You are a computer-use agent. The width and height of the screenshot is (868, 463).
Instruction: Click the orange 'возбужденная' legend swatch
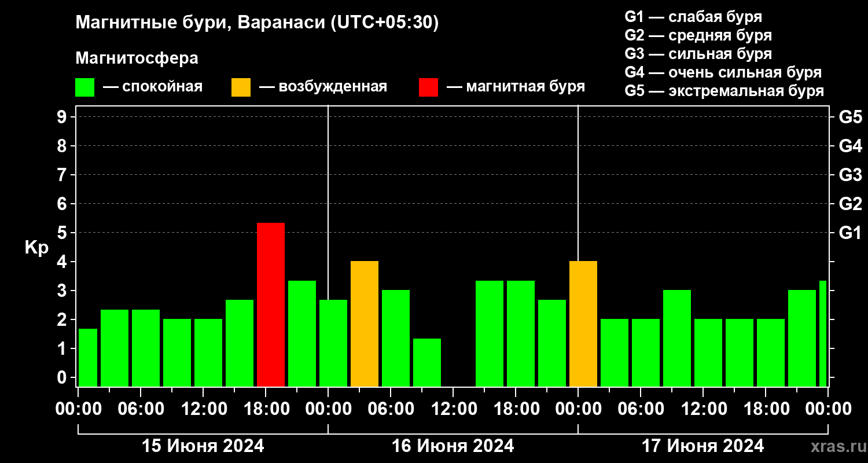[x=241, y=87]
